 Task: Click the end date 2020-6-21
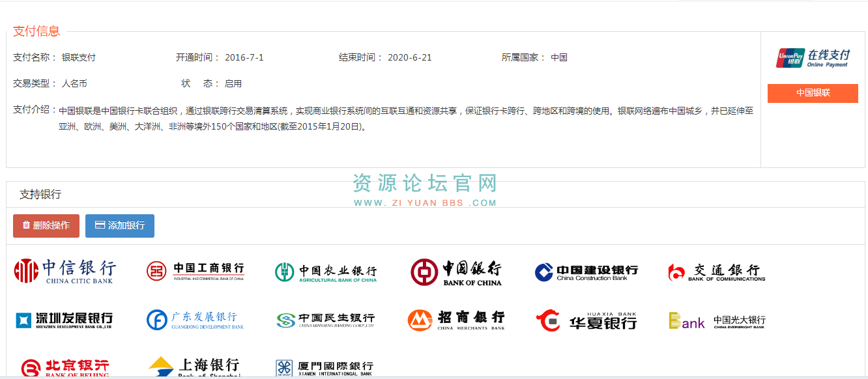coord(410,57)
